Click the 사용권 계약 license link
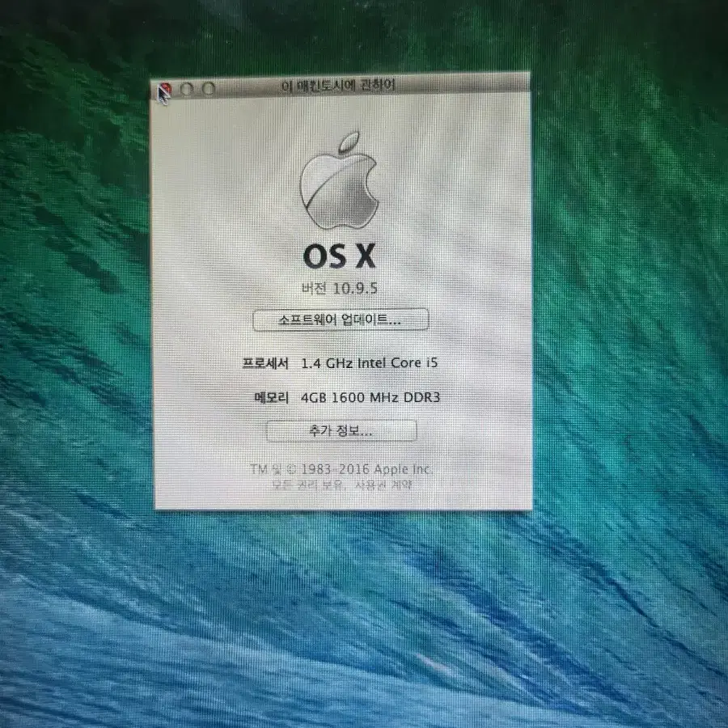Screen dimensions: 728x728 click(383, 485)
